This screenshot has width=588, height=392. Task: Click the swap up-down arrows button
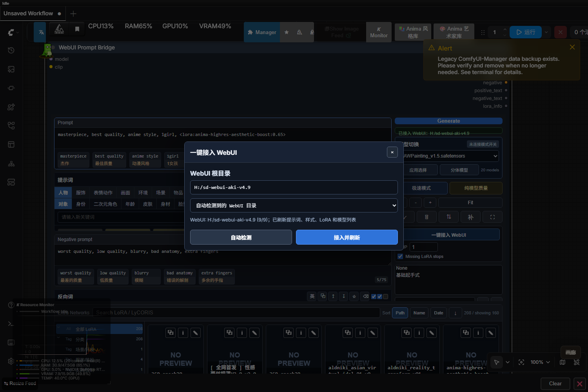449,217
